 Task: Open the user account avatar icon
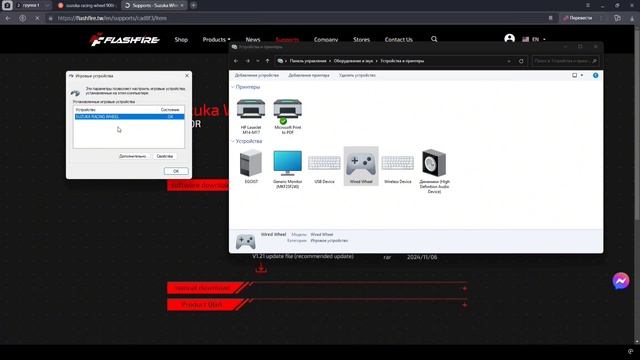pos(509,39)
